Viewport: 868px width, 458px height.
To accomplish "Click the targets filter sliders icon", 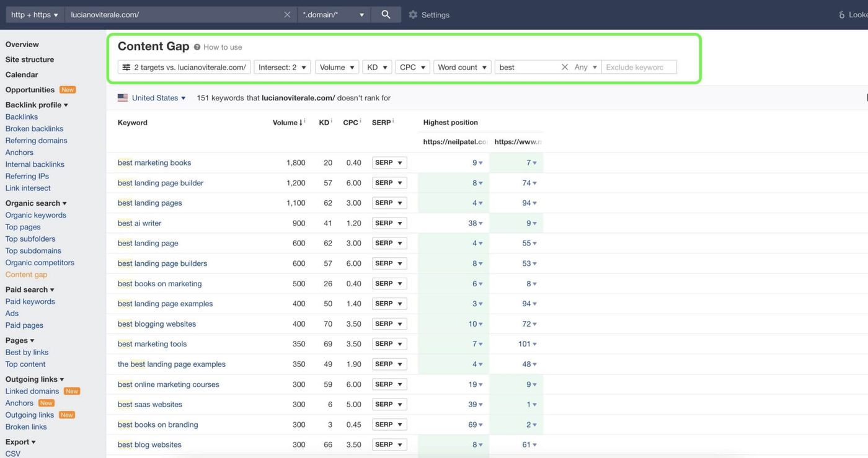I will [x=126, y=67].
